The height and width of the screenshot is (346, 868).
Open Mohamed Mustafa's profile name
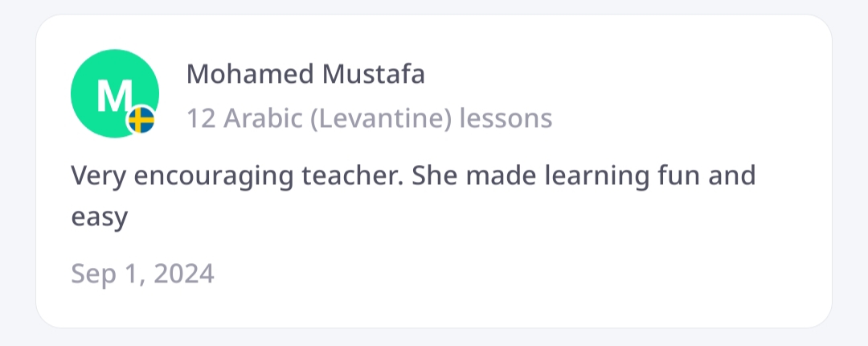coord(305,75)
